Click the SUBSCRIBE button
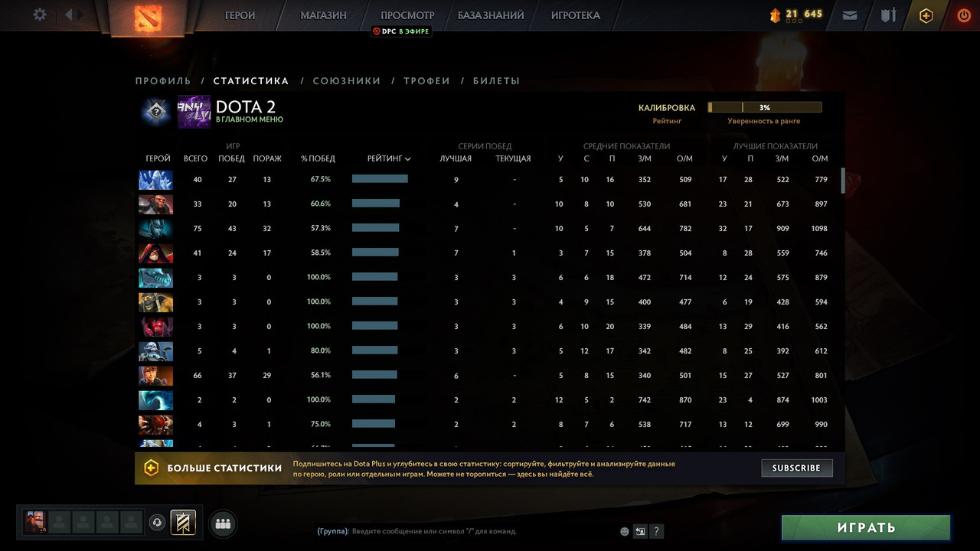 pos(796,468)
